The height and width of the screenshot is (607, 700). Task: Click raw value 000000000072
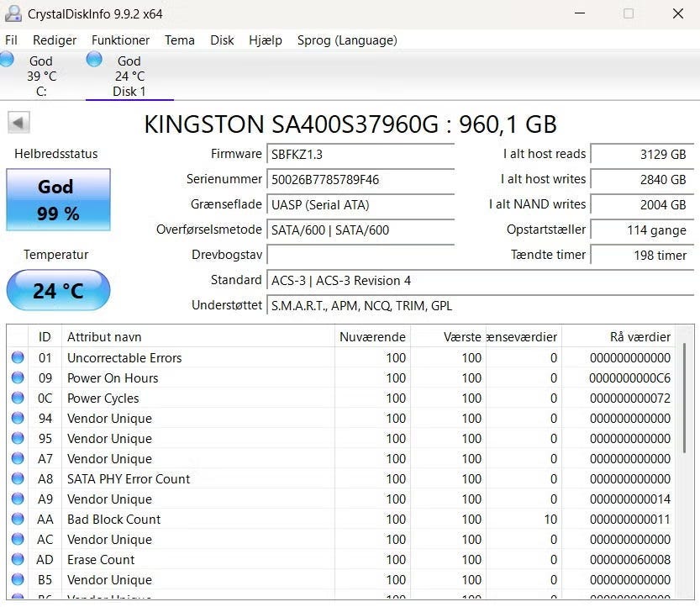click(x=630, y=398)
